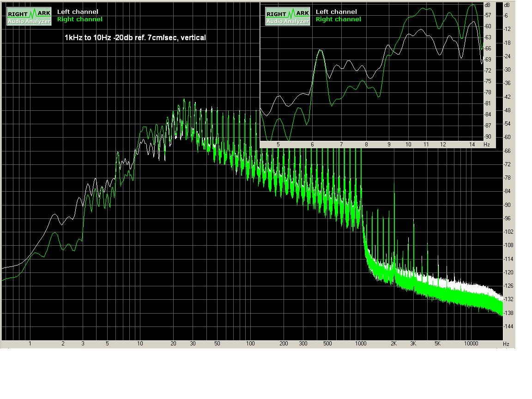Click the '5K' label on the frequency axis
The image size is (532, 399).
(x=437, y=344)
